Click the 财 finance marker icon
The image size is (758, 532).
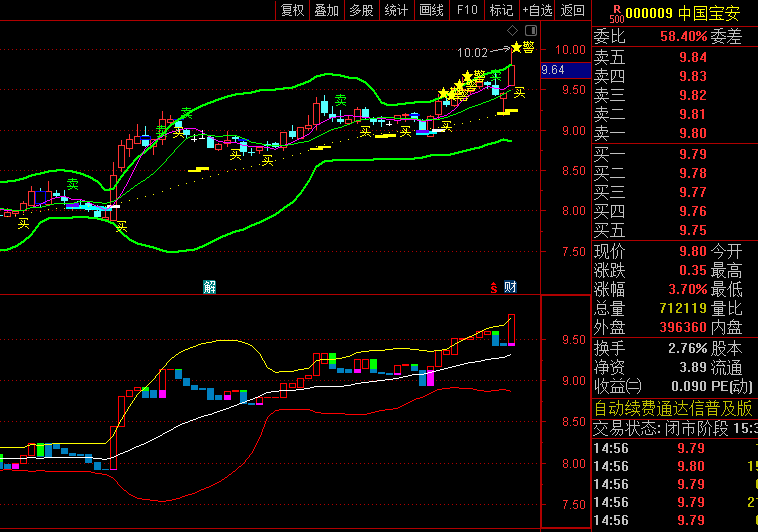pyautogui.click(x=510, y=287)
